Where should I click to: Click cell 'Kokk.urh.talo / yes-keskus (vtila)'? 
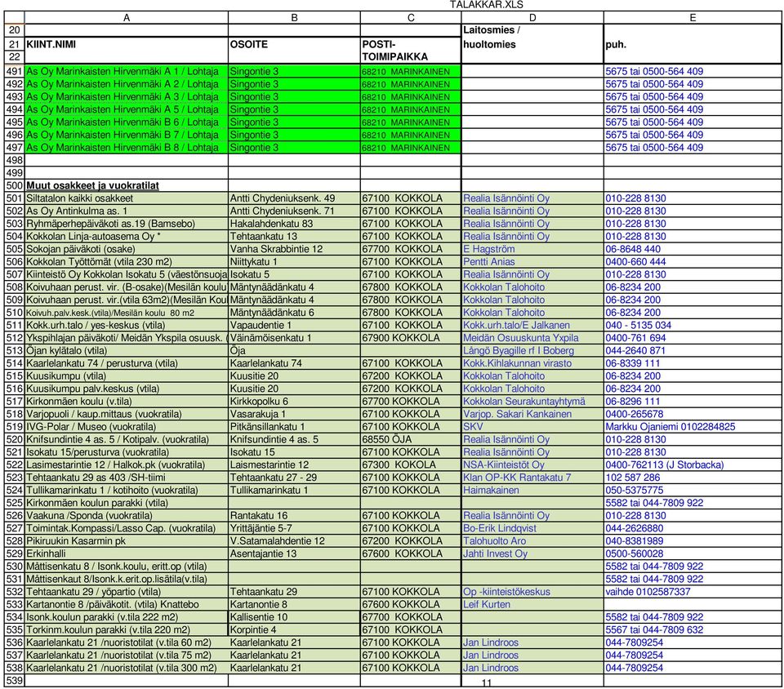coord(127,325)
